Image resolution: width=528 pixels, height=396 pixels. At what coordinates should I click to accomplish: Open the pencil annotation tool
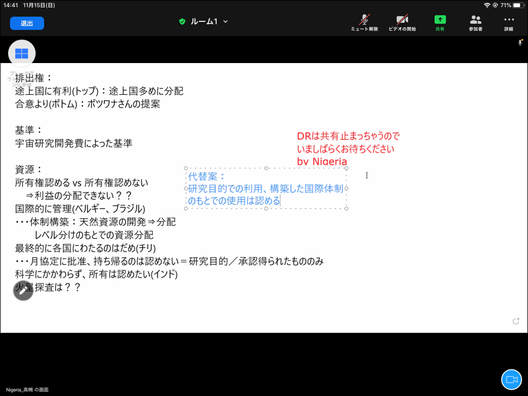(23, 290)
